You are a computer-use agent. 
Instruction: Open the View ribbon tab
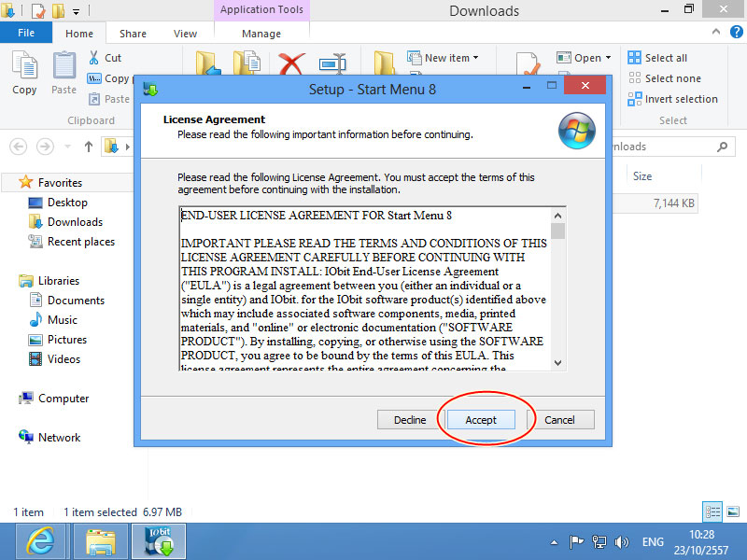[185, 34]
